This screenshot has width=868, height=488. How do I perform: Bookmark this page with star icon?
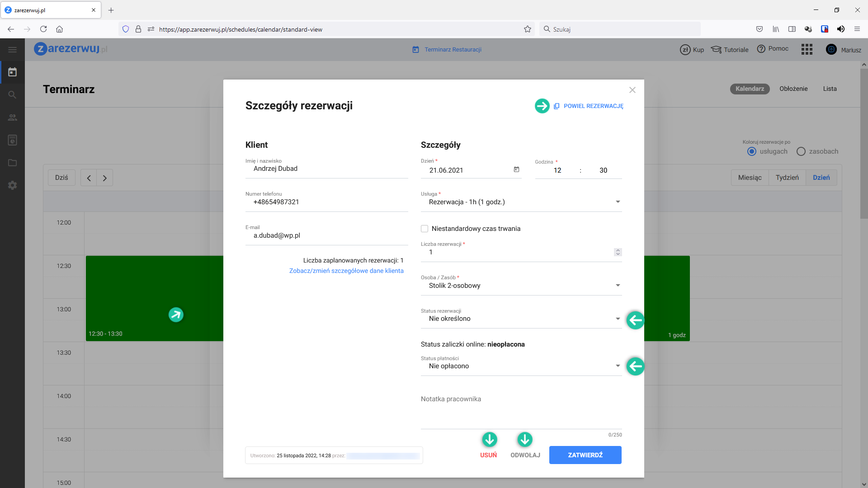pyautogui.click(x=528, y=29)
